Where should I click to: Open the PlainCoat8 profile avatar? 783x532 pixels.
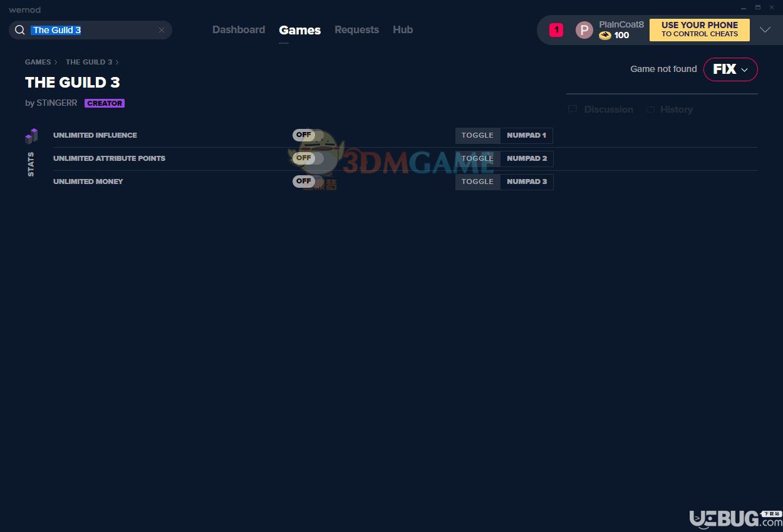tap(584, 30)
